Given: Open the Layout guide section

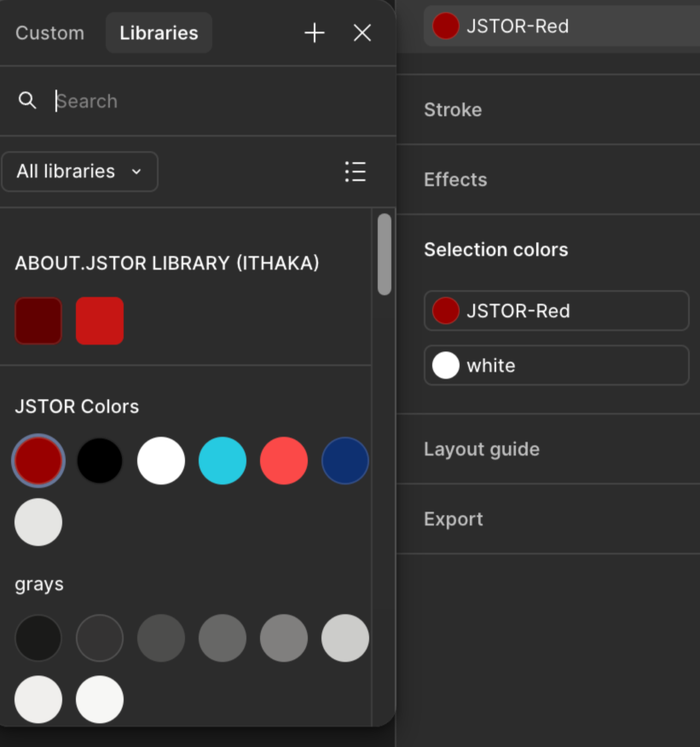Looking at the screenshot, I should [482, 449].
